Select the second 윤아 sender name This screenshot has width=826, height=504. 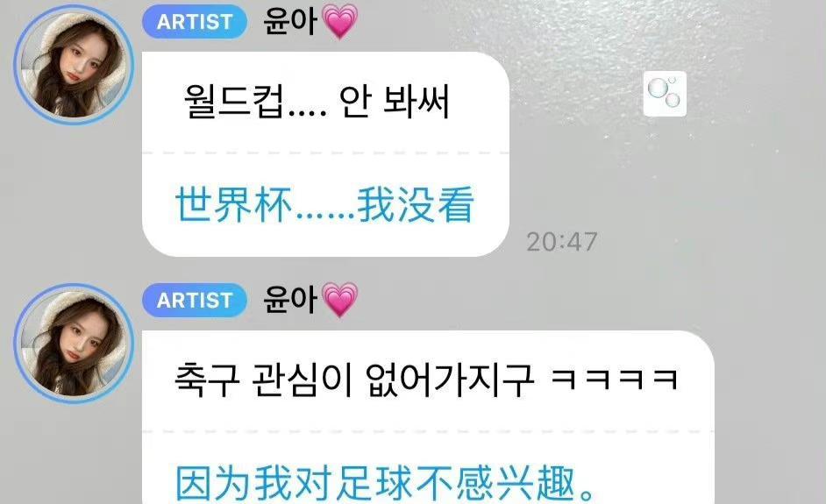289,300
